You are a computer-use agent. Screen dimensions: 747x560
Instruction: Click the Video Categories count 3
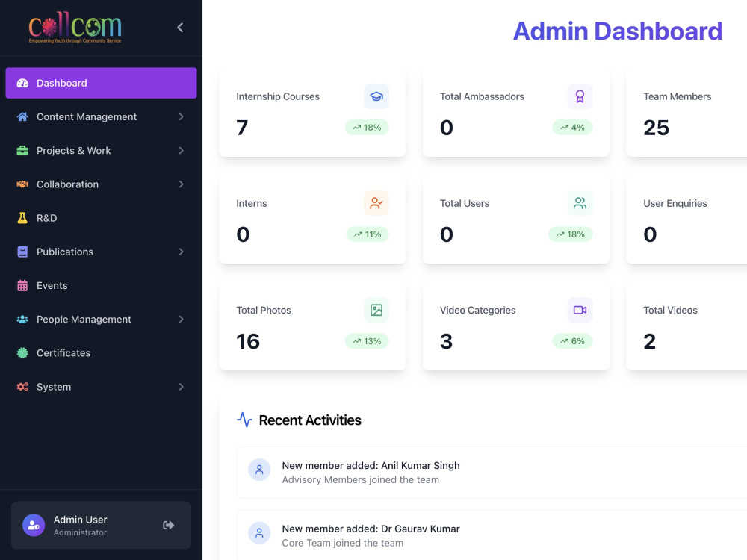point(446,341)
